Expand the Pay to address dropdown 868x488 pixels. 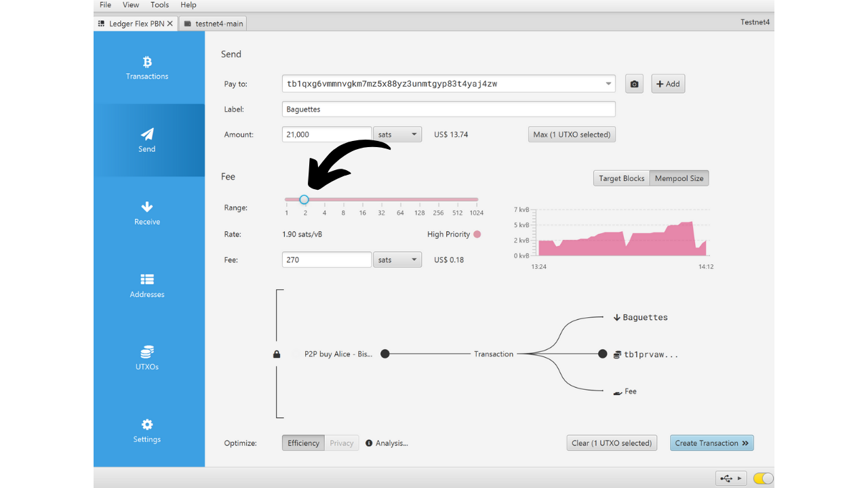(608, 84)
